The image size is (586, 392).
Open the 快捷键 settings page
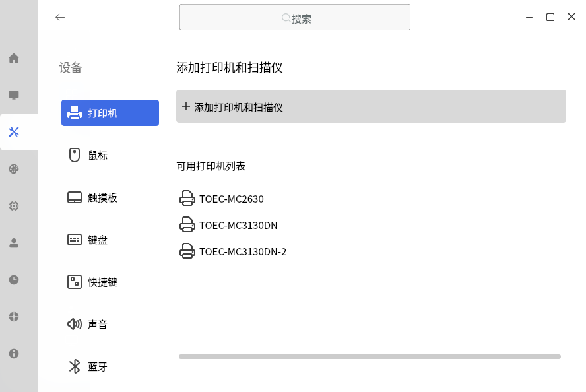110,282
